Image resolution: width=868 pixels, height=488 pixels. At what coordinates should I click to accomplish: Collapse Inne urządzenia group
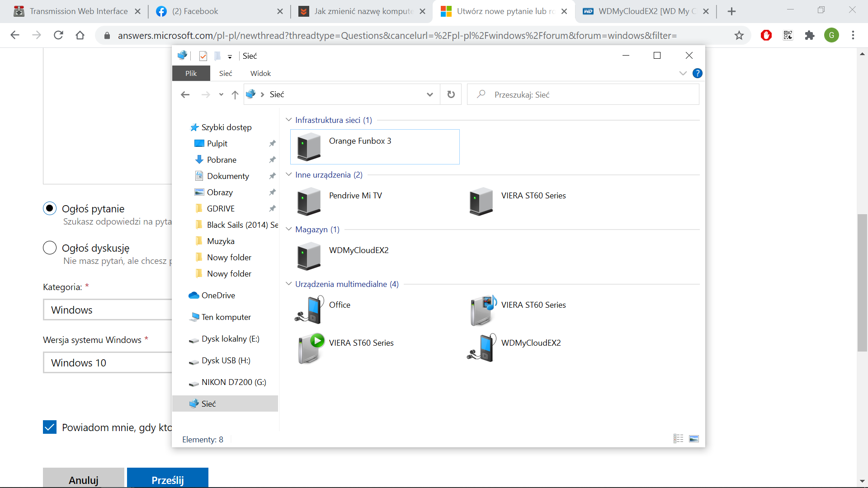point(288,174)
